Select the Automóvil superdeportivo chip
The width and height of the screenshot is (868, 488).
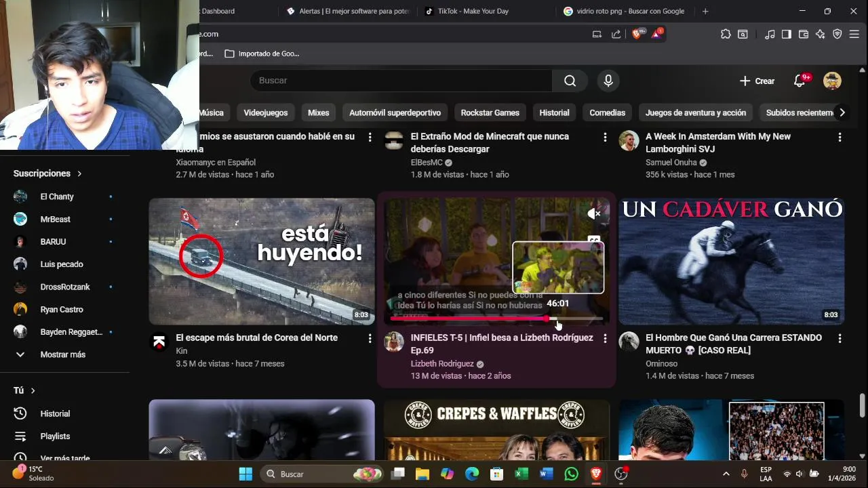395,113
